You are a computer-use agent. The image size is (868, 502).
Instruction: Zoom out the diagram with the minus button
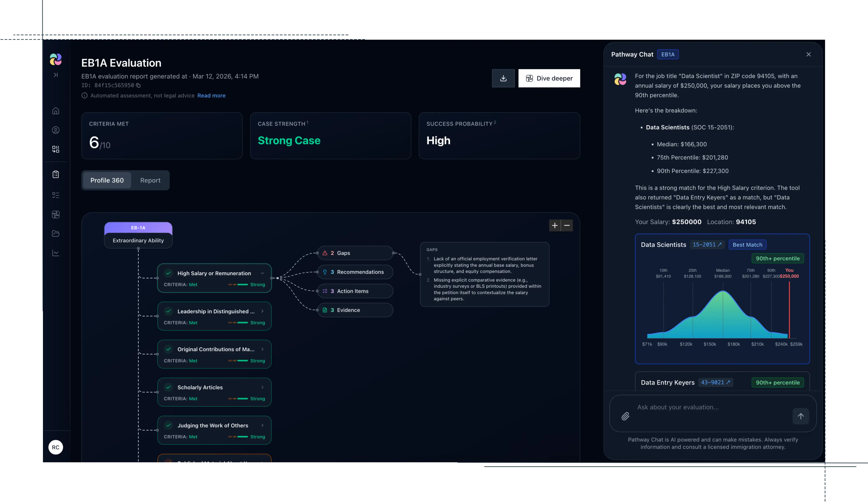pyautogui.click(x=567, y=225)
